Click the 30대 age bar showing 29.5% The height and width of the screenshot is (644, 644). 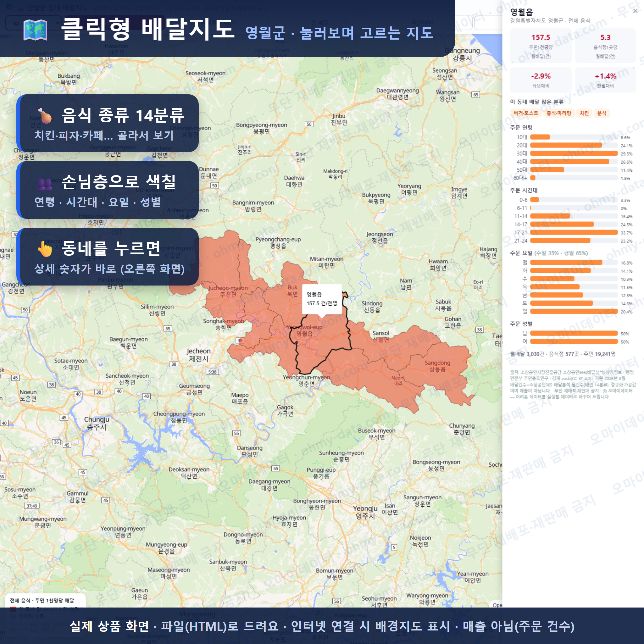click(574, 153)
